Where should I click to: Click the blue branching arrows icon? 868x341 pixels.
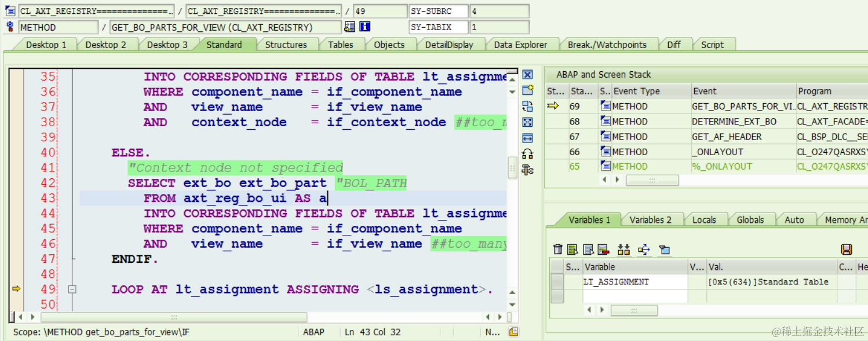[644, 250]
